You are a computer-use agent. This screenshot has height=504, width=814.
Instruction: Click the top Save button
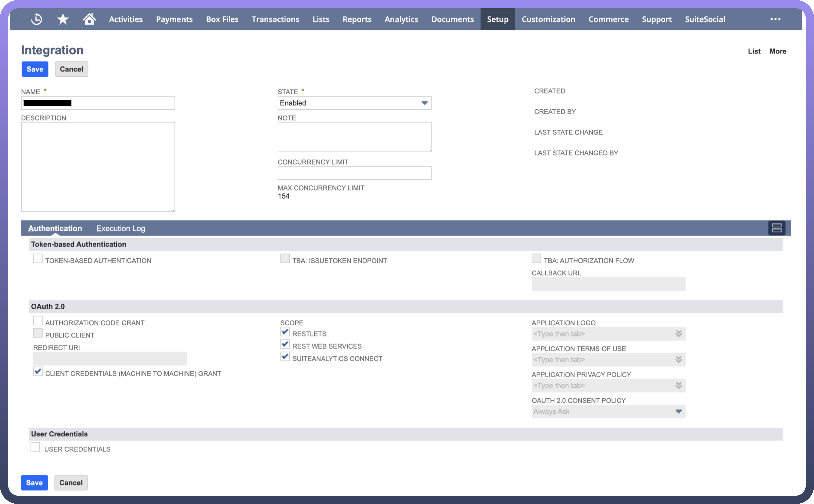(x=35, y=69)
